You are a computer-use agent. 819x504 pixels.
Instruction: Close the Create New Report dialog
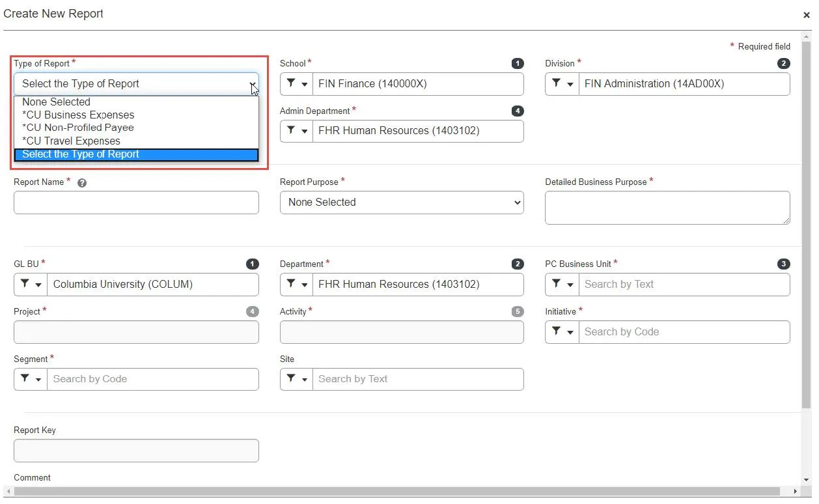click(x=806, y=15)
